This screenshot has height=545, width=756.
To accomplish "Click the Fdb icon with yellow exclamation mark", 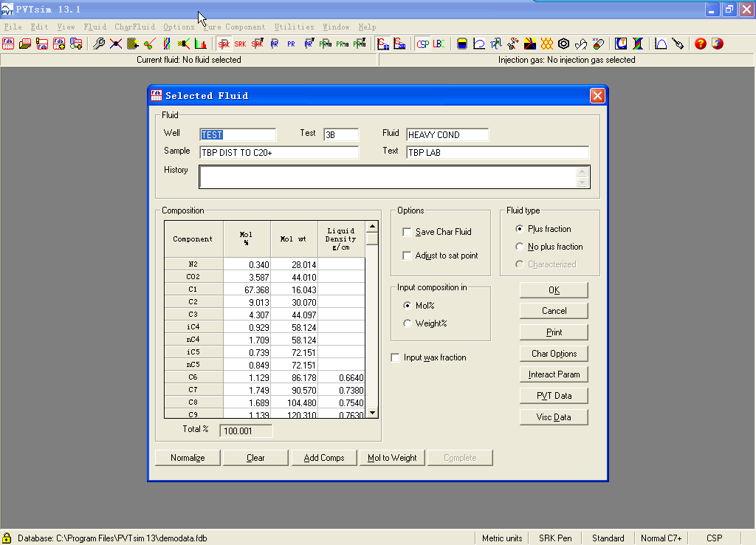I will (x=42, y=44).
